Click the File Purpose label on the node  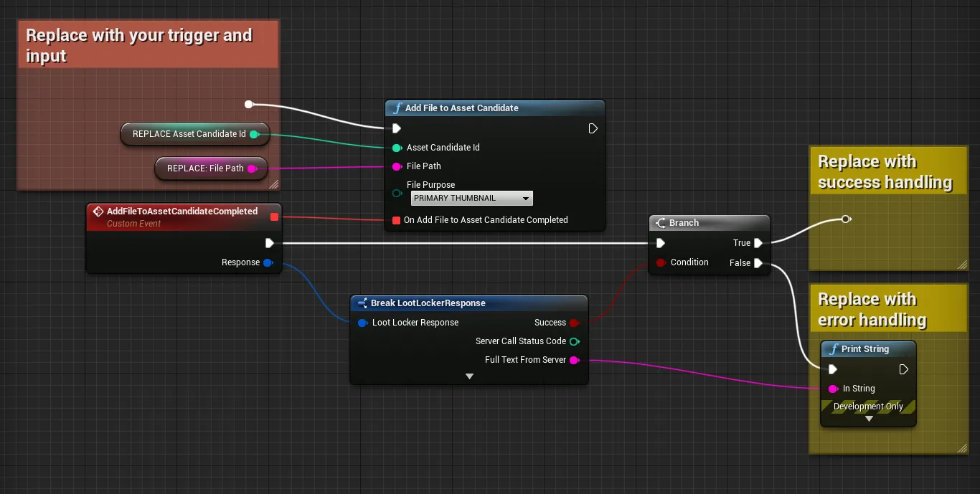[x=430, y=185]
